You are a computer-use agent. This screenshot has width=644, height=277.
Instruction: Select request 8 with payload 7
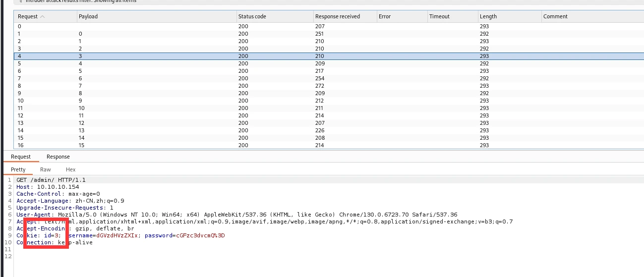pyautogui.click(x=329, y=86)
